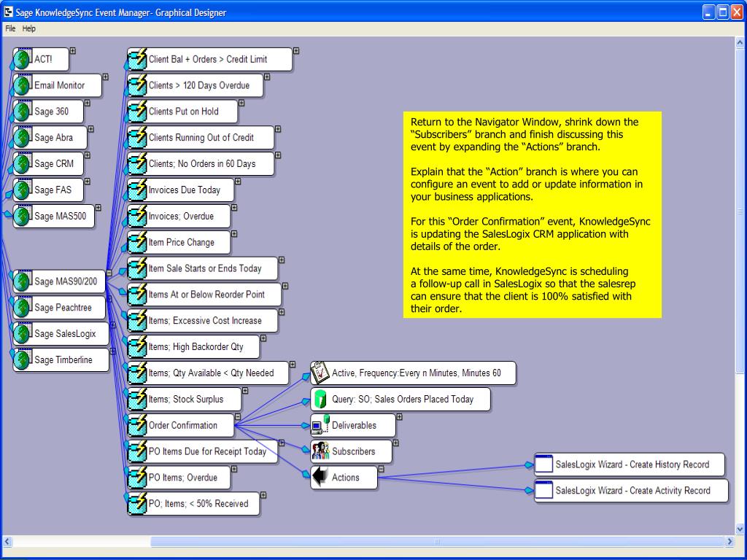Click the vertical scrollbar down arrow

(740, 529)
